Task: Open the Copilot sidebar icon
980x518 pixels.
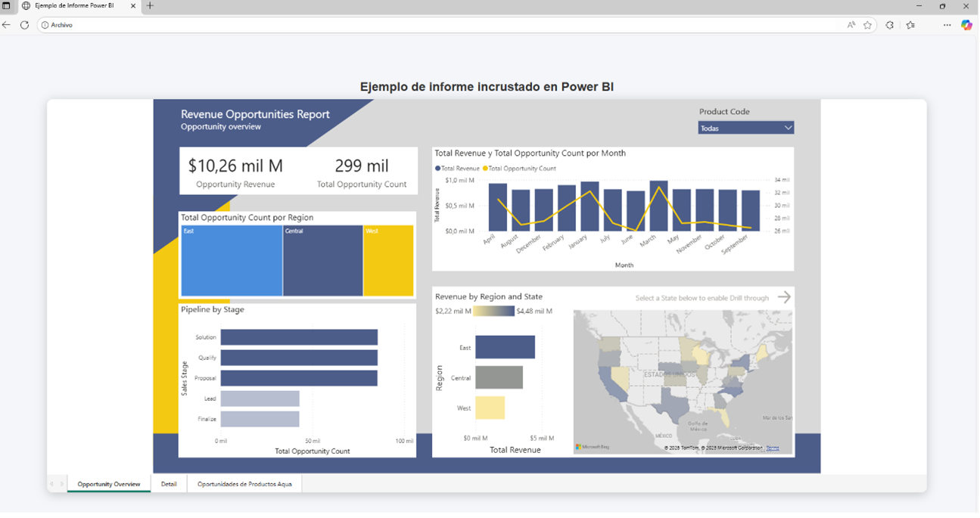Action: click(966, 25)
